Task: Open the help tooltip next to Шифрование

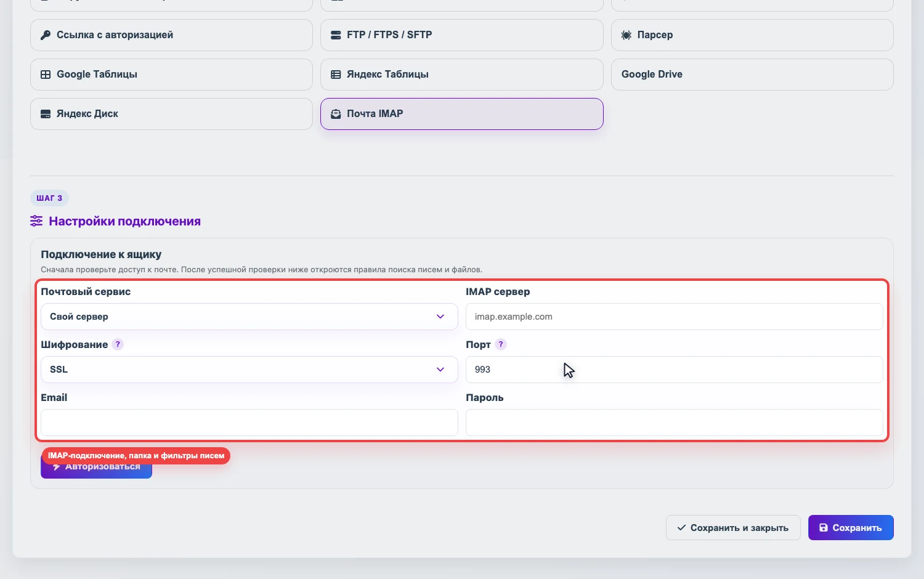Action: coord(118,344)
